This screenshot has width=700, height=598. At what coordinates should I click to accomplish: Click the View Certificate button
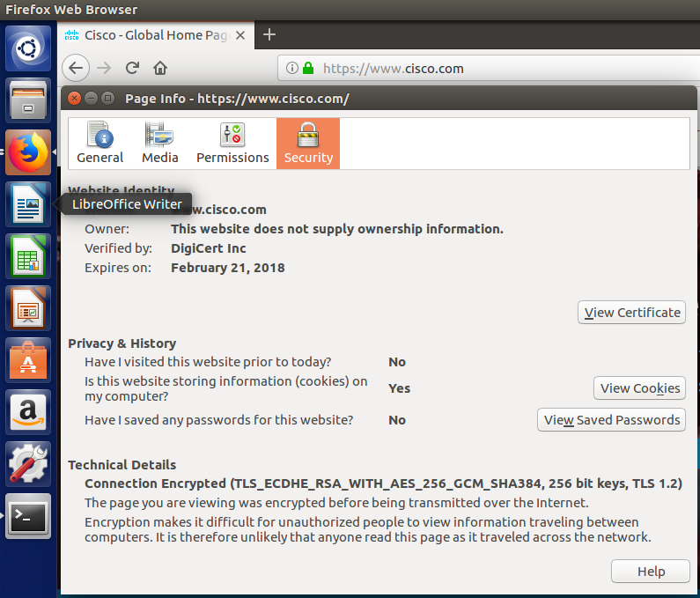631,313
